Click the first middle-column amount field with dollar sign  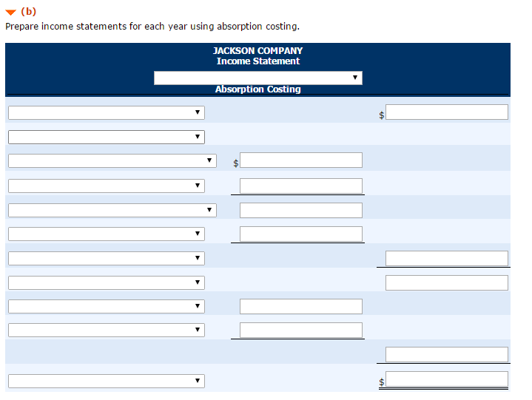[300, 160]
